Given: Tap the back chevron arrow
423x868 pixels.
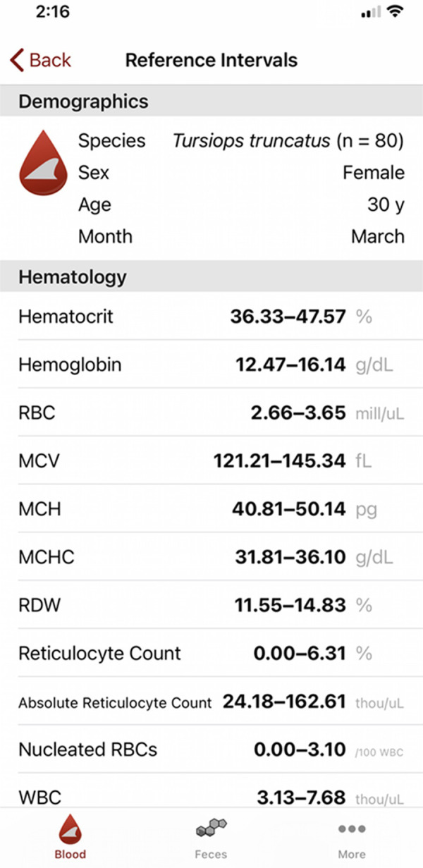Looking at the screenshot, I should pyautogui.click(x=18, y=60).
